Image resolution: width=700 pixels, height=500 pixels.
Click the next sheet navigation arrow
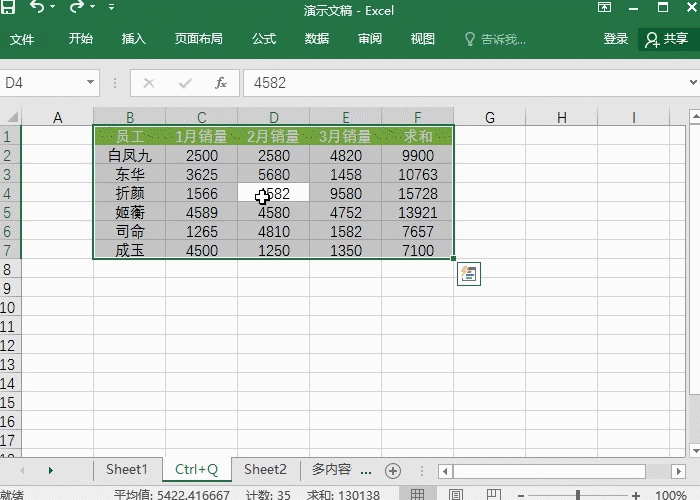pyautogui.click(x=50, y=471)
